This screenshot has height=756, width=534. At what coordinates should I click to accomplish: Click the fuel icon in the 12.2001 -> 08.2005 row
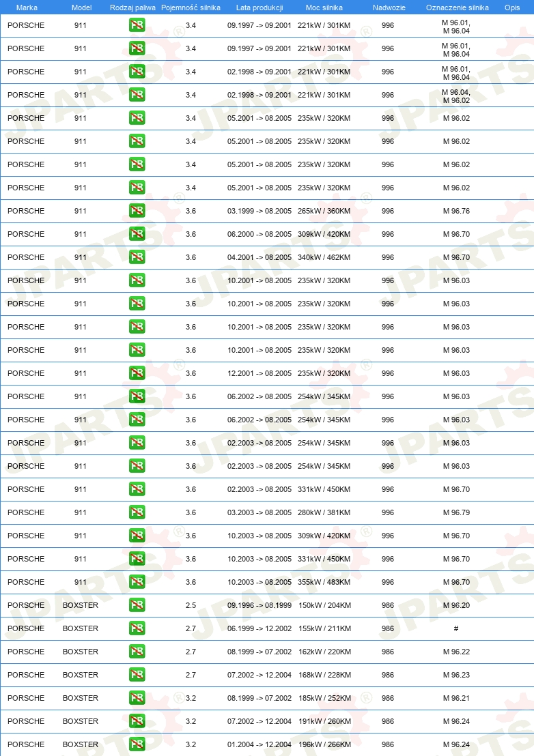[137, 373]
